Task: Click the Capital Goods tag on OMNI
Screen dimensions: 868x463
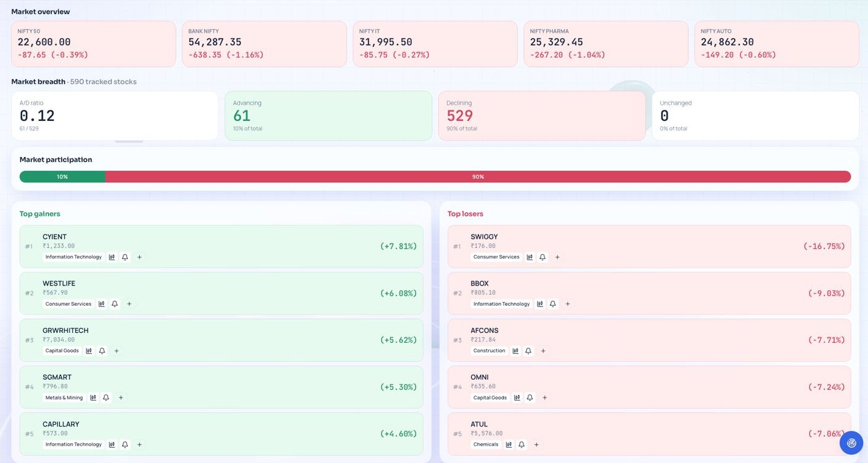Action: coord(490,398)
